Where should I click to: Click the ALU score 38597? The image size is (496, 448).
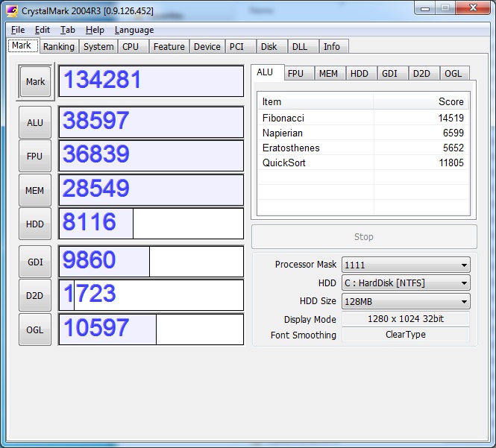click(x=151, y=122)
